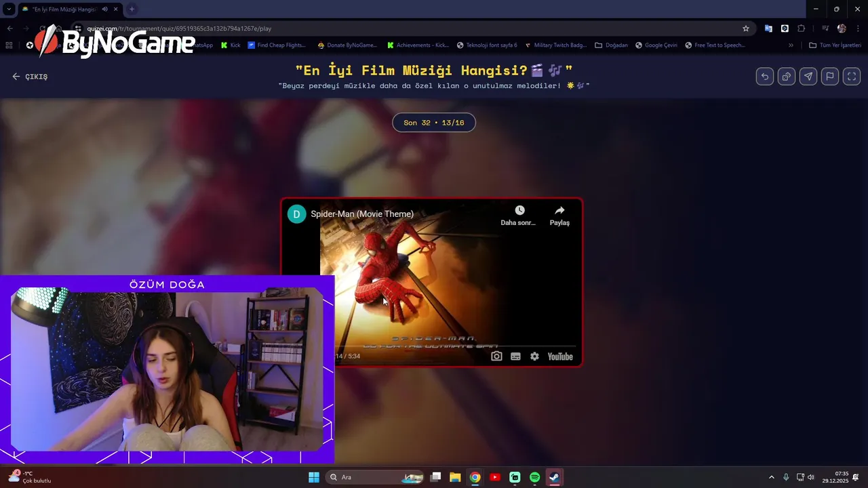Show hidden system tray icons
This screenshot has width=868, height=488.
[771, 477]
